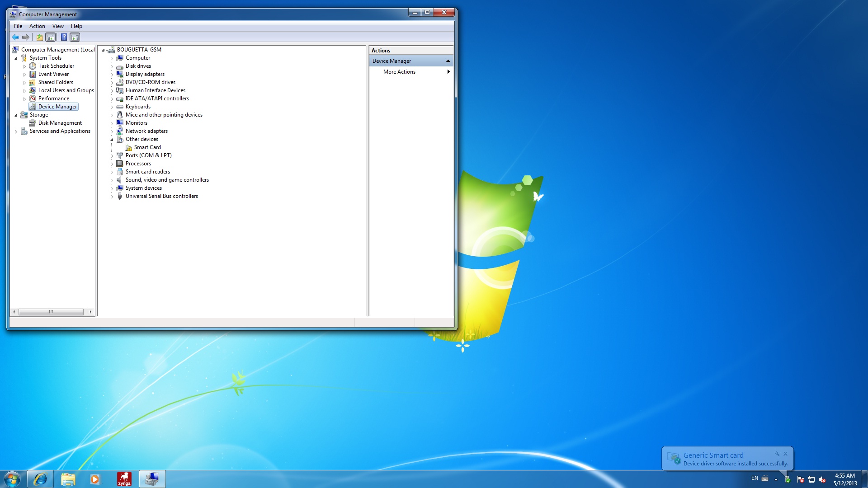Click the Windows Media Player taskbar icon

[95, 479]
